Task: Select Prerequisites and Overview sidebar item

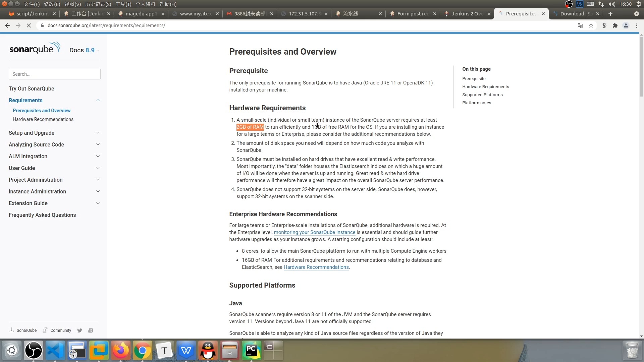Action: coord(42,111)
